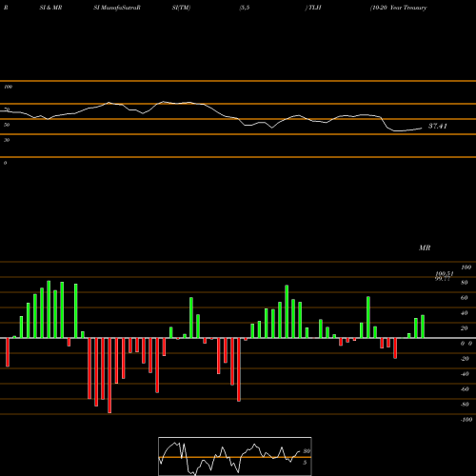The width and height of the screenshot is (476, 476).
Task: Click the -40 label on MR axis
Action: pyautogui.click(x=465, y=374)
